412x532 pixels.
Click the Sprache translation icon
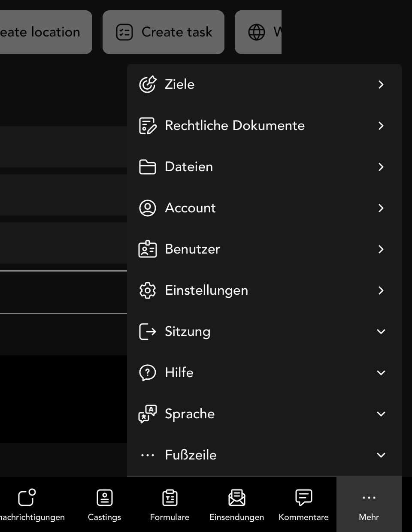click(148, 414)
